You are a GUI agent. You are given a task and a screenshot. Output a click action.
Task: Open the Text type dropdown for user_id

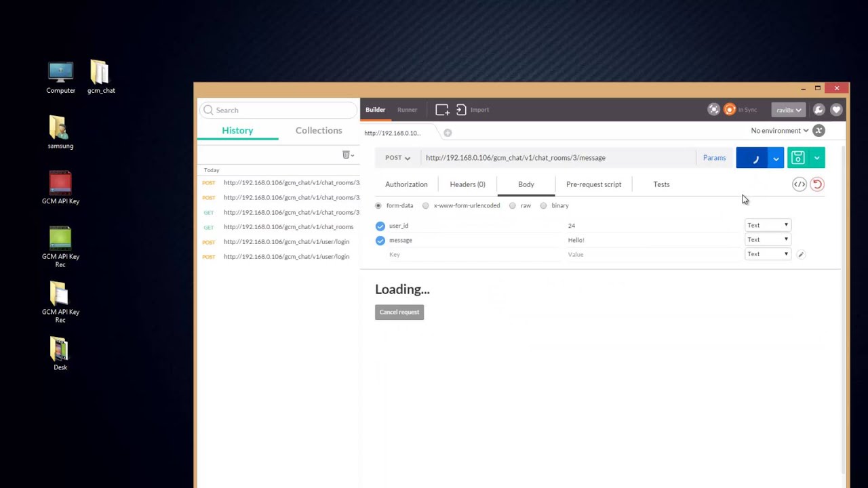click(768, 225)
